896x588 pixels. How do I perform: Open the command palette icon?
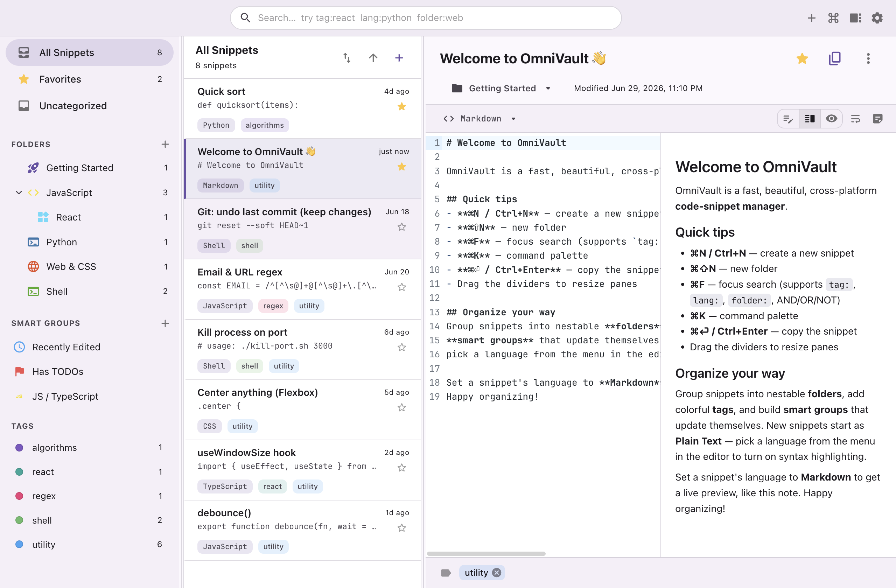click(833, 18)
